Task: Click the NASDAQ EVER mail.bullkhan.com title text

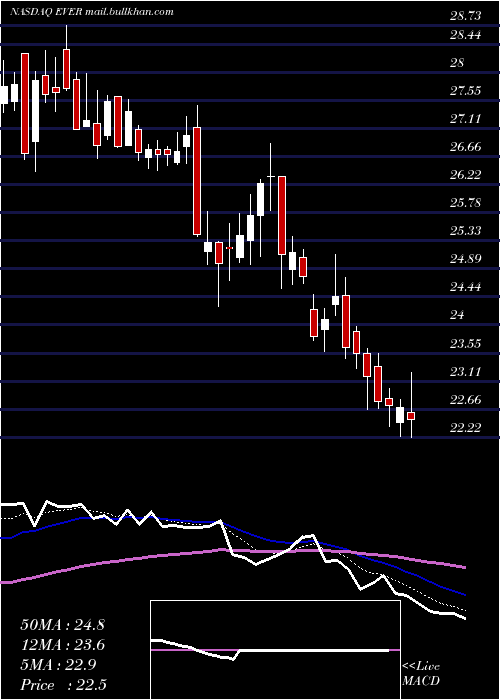Action: pos(92,12)
